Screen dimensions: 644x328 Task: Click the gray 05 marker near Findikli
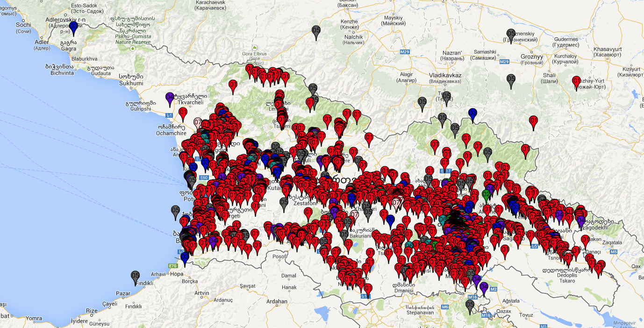click(x=136, y=277)
